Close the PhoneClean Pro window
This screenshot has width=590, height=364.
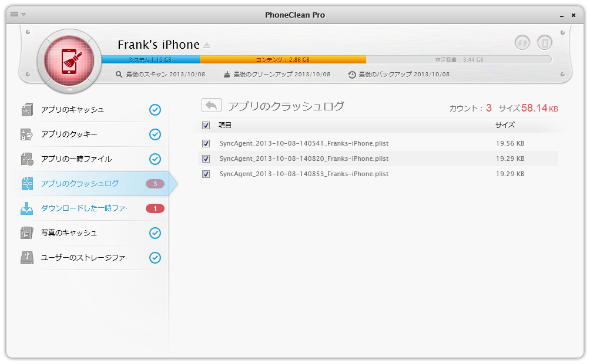click(574, 15)
